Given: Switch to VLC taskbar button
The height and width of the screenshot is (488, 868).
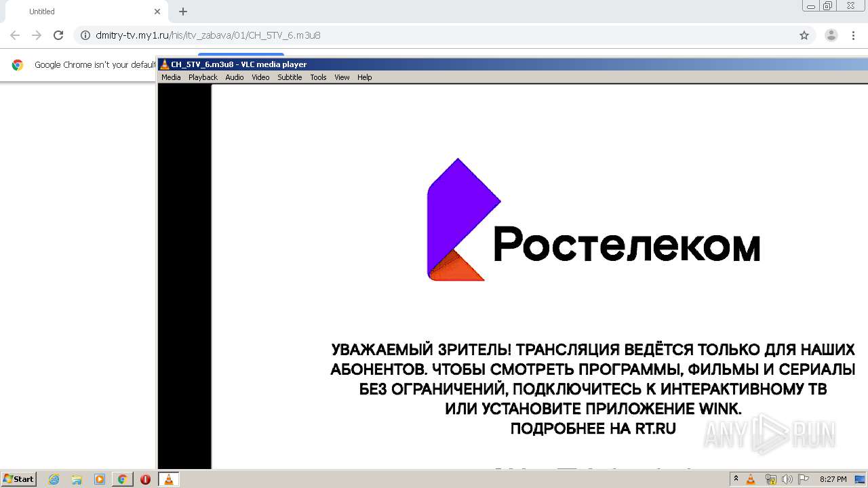Looking at the screenshot, I should pos(168,479).
